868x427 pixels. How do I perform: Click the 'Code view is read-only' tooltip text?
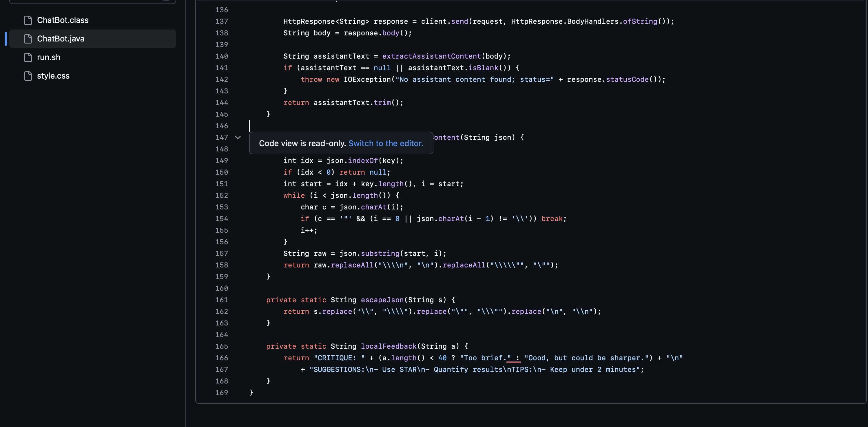(x=302, y=143)
